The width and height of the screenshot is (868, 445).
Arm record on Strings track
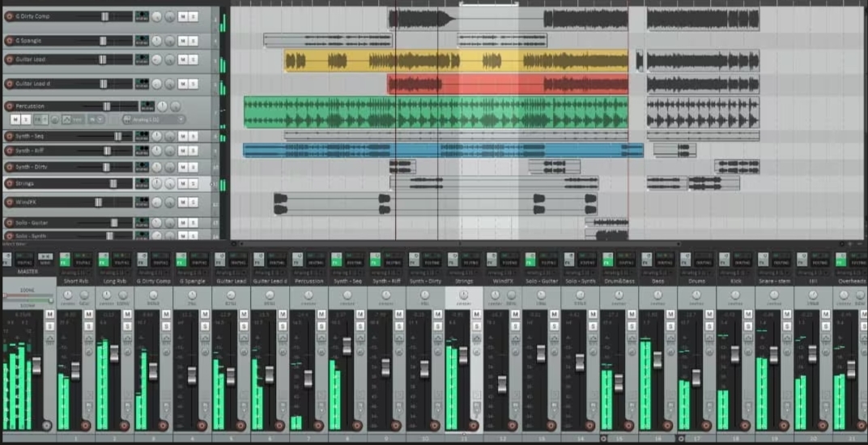pyautogui.click(x=9, y=183)
